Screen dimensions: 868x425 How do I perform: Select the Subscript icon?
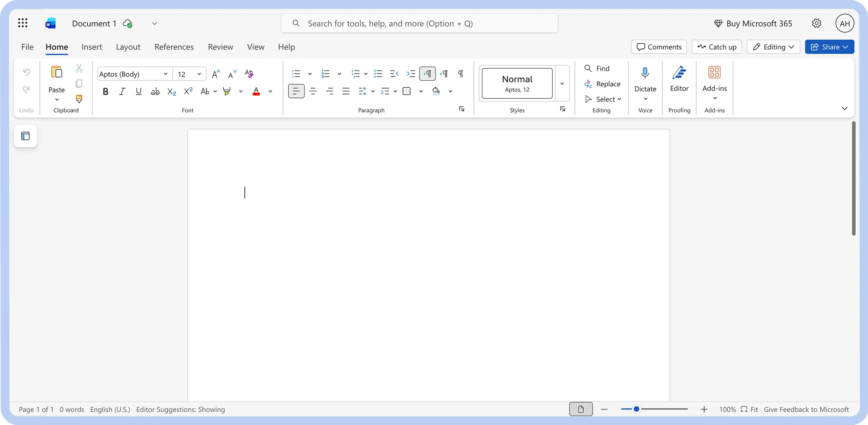pos(171,91)
